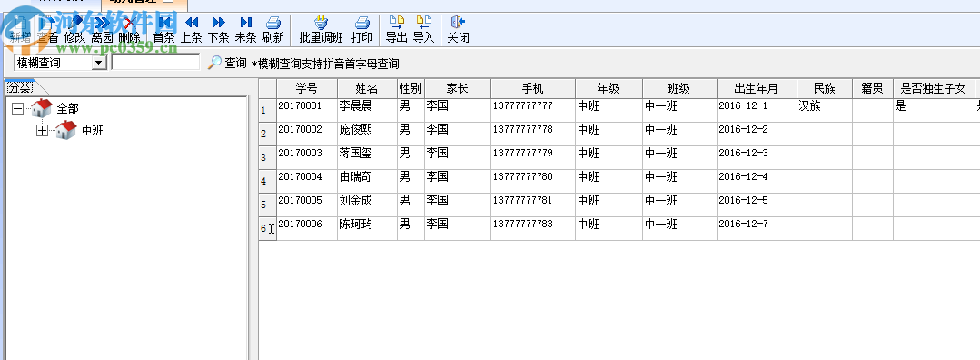Click the 手机 column header
The image size is (980, 360).
[533, 88]
